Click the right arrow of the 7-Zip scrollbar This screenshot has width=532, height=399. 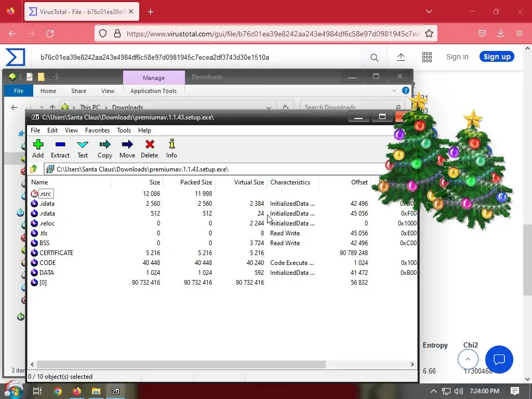click(x=412, y=364)
